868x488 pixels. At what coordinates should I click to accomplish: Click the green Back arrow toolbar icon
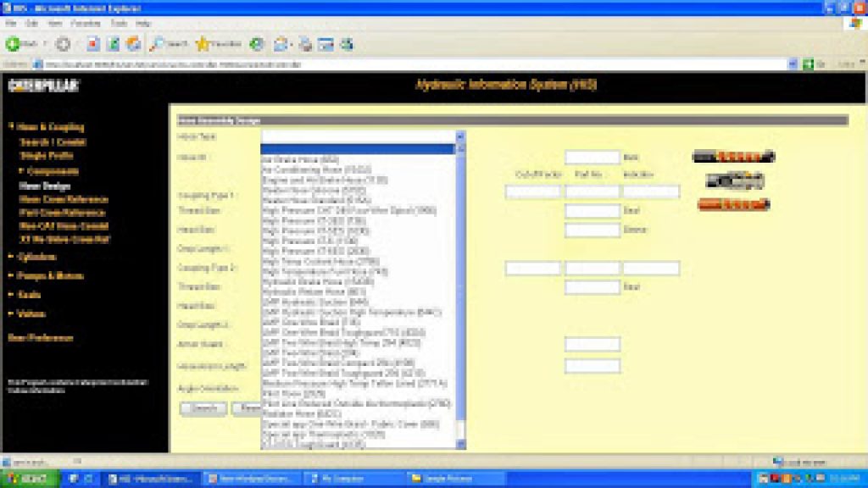tap(12, 44)
